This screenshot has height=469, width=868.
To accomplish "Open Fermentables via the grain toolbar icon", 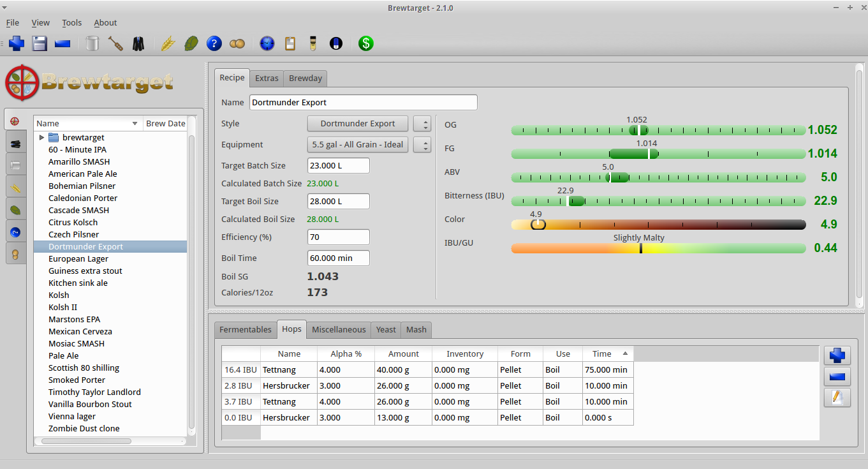I will click(x=168, y=43).
